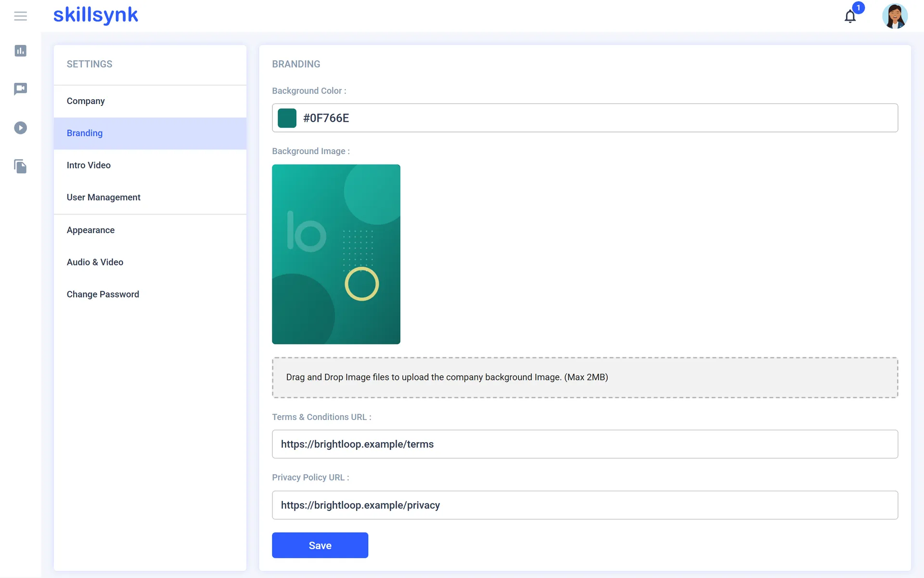
Task: Click the 'Background Image :' label
Action: click(x=311, y=151)
